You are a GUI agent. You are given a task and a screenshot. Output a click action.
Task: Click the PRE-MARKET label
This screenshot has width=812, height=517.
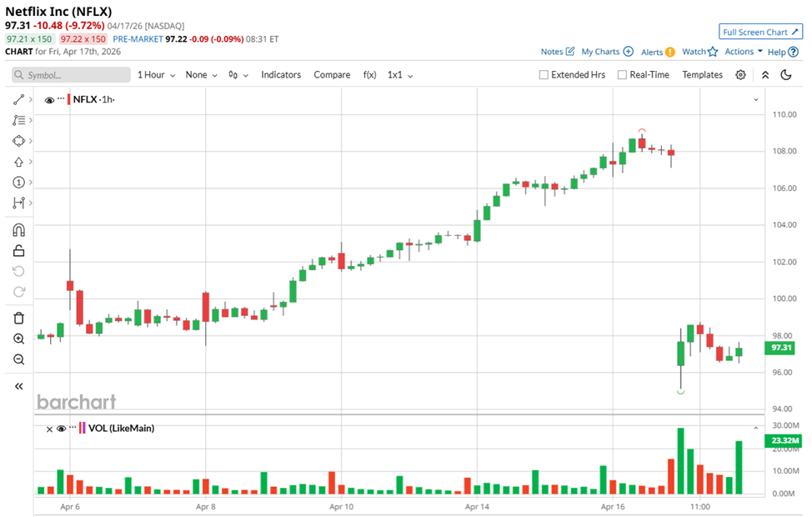click(138, 39)
